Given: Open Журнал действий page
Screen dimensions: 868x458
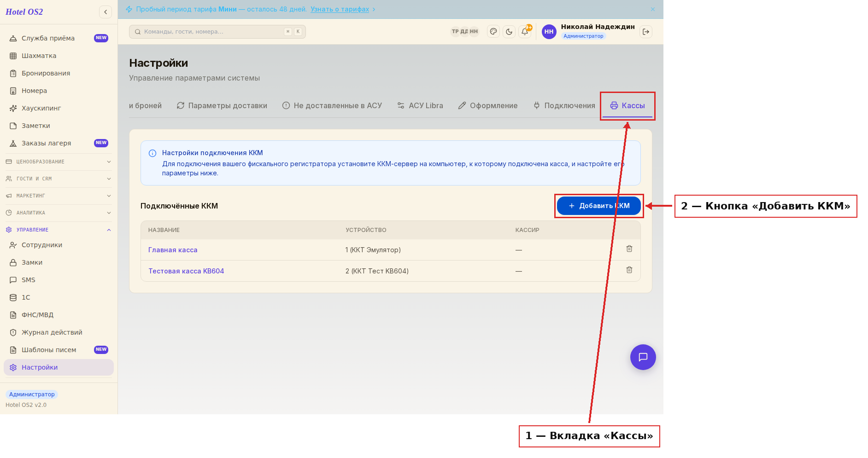Looking at the screenshot, I should click(59, 332).
